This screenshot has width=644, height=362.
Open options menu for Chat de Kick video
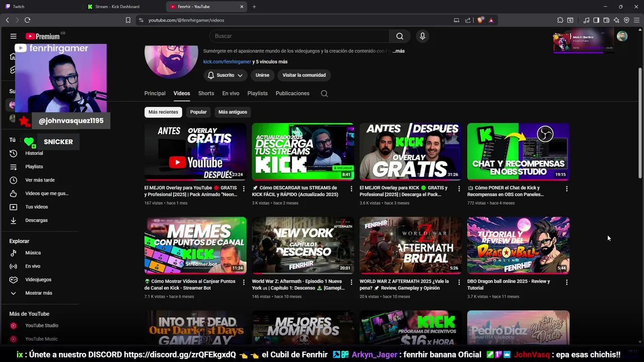click(x=567, y=189)
